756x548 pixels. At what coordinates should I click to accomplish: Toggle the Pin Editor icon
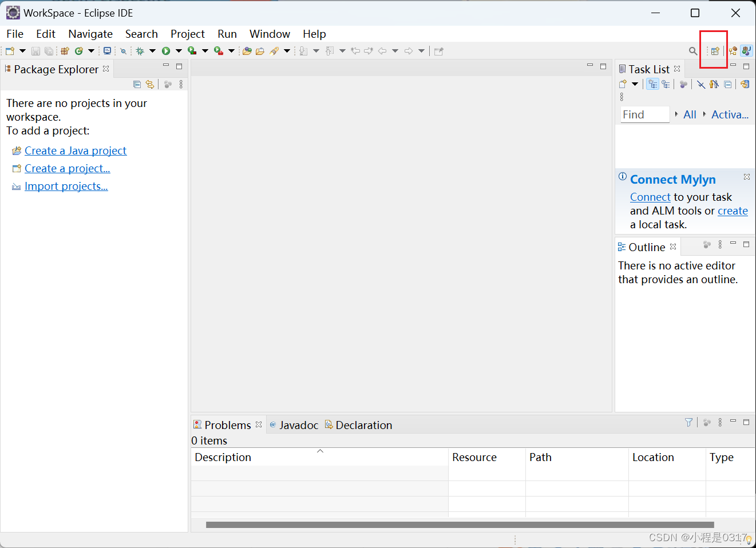coord(439,51)
